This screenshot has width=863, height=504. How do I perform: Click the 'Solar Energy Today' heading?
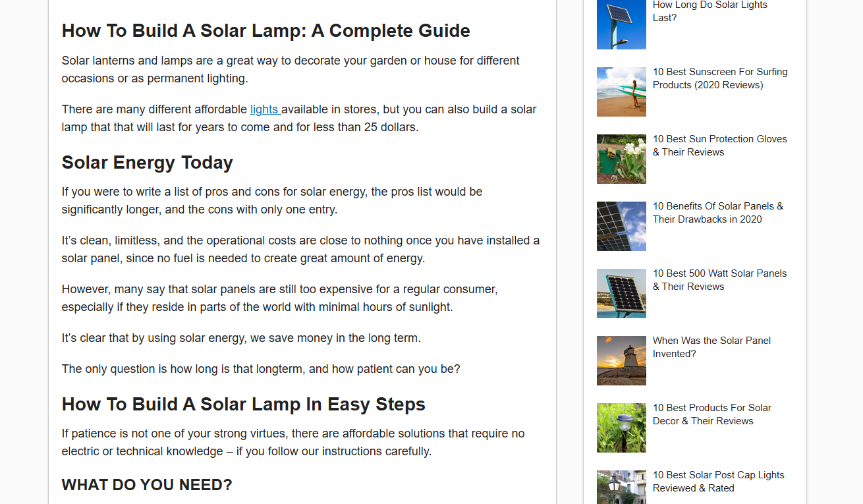(147, 163)
